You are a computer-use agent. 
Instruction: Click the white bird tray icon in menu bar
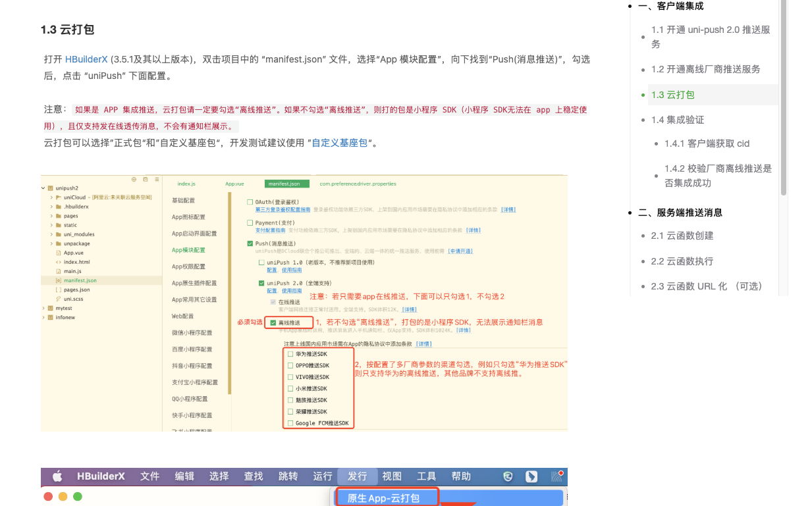point(532,476)
